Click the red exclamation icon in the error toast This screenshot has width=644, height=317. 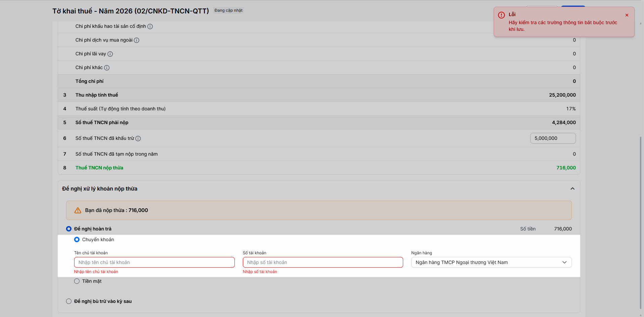(501, 15)
